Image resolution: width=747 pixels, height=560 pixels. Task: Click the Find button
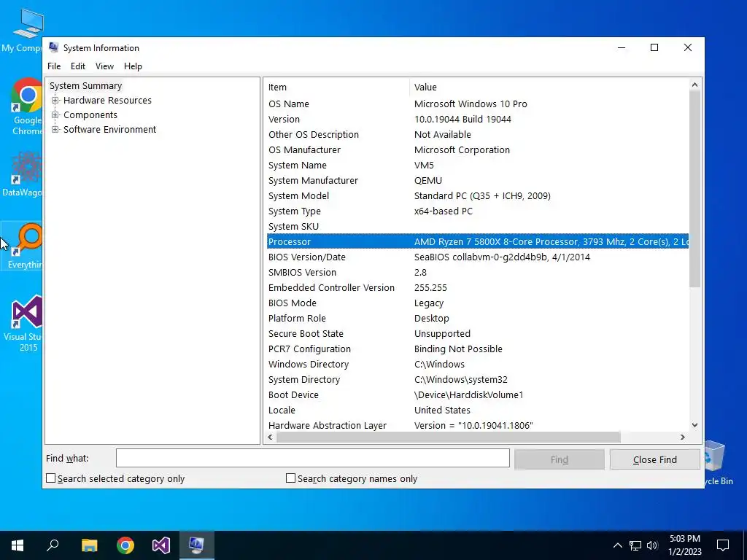point(560,459)
